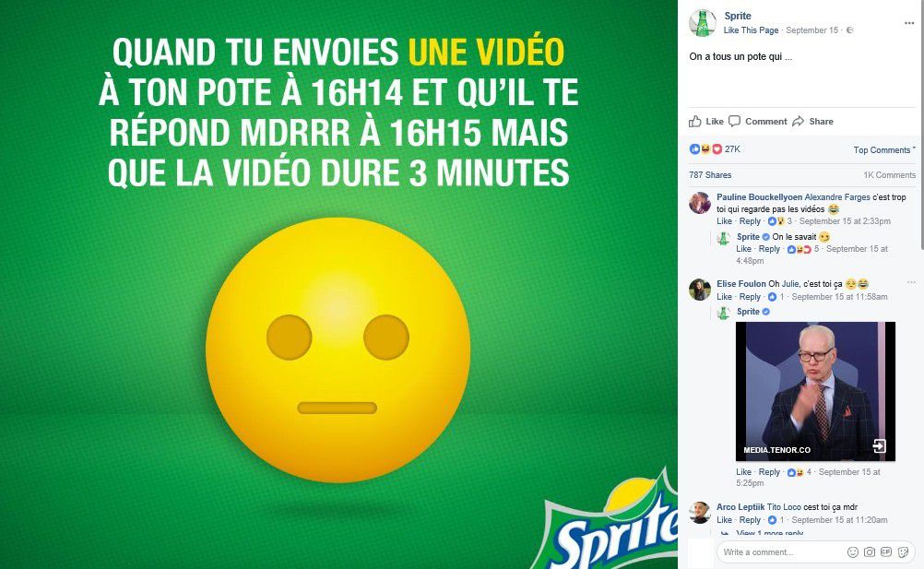Viewport: 924px width, 569px height.
Task: Open Elise Foulon comment options dots
Action: tap(911, 283)
